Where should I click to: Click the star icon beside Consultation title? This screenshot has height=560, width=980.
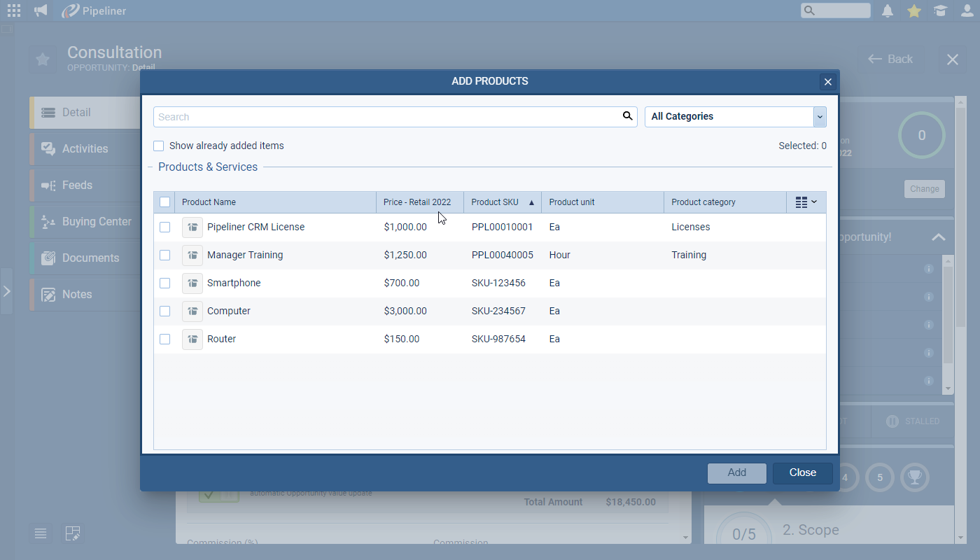click(42, 59)
